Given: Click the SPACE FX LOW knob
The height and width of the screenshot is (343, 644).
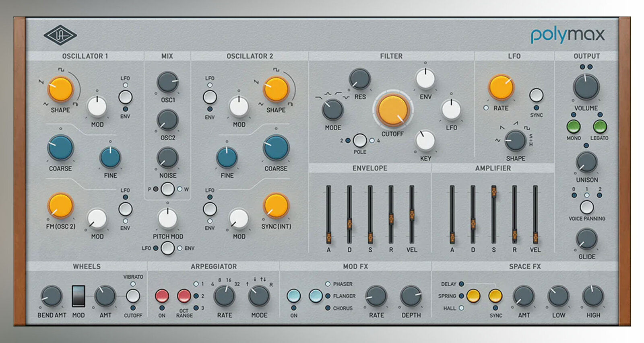Looking at the screenshot, I should click(558, 296).
